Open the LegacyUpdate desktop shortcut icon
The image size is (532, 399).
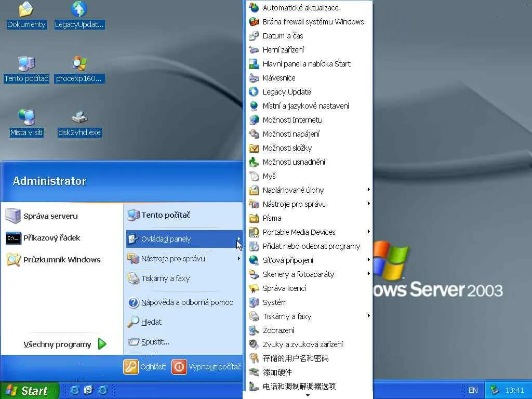pyautogui.click(x=79, y=9)
